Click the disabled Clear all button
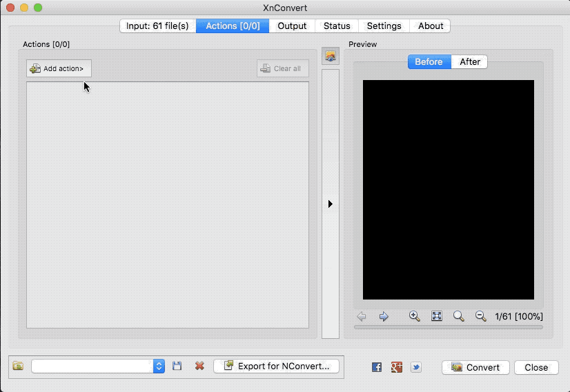 [x=283, y=68]
